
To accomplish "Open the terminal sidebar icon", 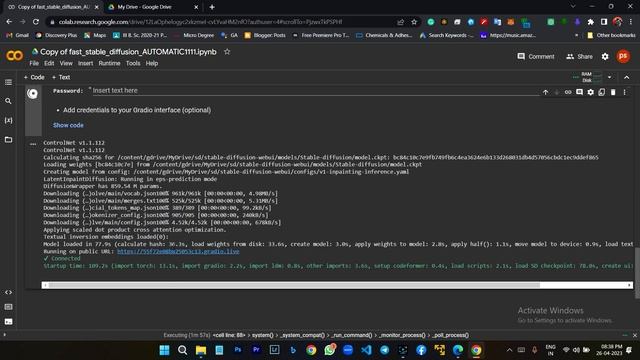I will (x=8, y=322).
